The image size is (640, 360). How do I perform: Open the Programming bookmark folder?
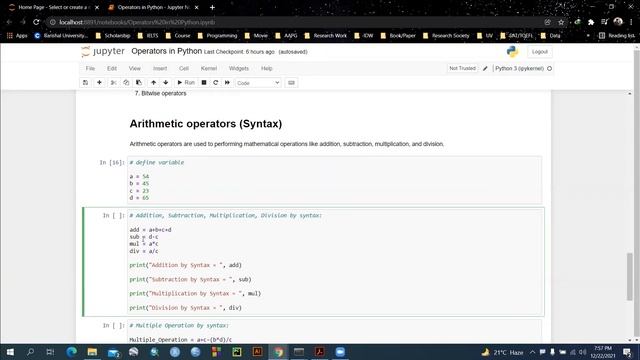click(218, 36)
